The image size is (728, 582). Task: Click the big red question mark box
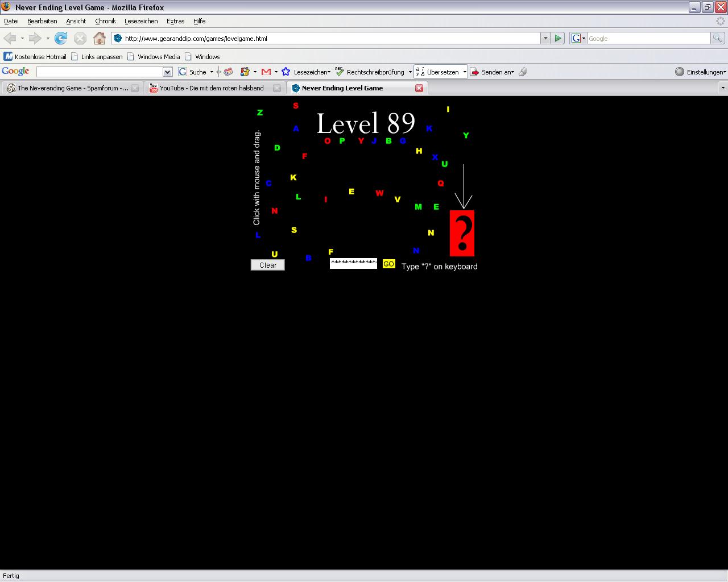pyautogui.click(x=462, y=233)
